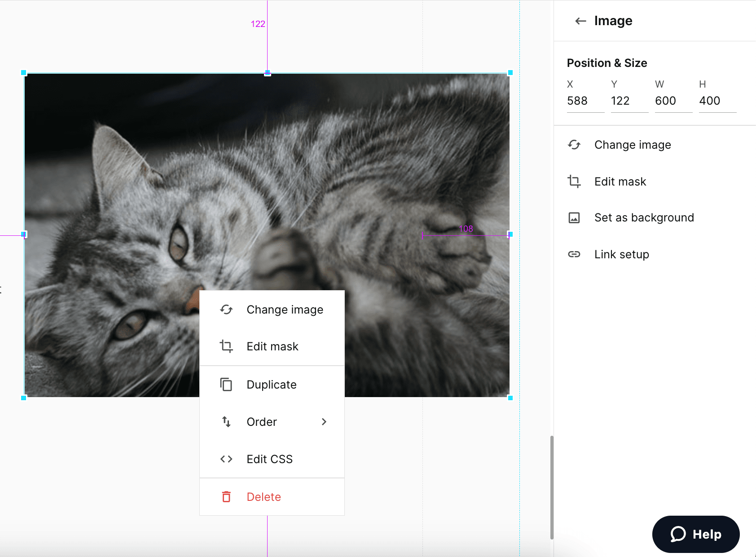Click the Edit CSS code brackets icon
The width and height of the screenshot is (756, 557).
point(226,459)
